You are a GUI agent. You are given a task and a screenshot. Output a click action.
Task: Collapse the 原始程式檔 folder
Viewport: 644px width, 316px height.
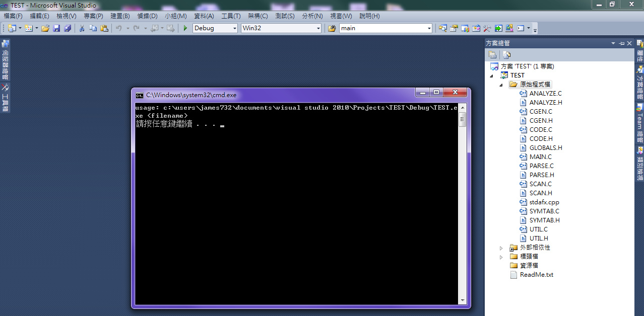(x=501, y=85)
